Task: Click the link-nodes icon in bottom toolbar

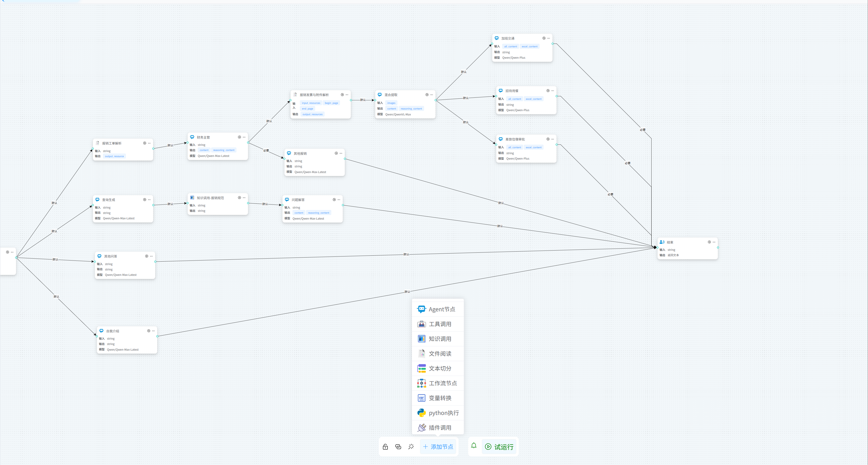Action: tap(398, 447)
